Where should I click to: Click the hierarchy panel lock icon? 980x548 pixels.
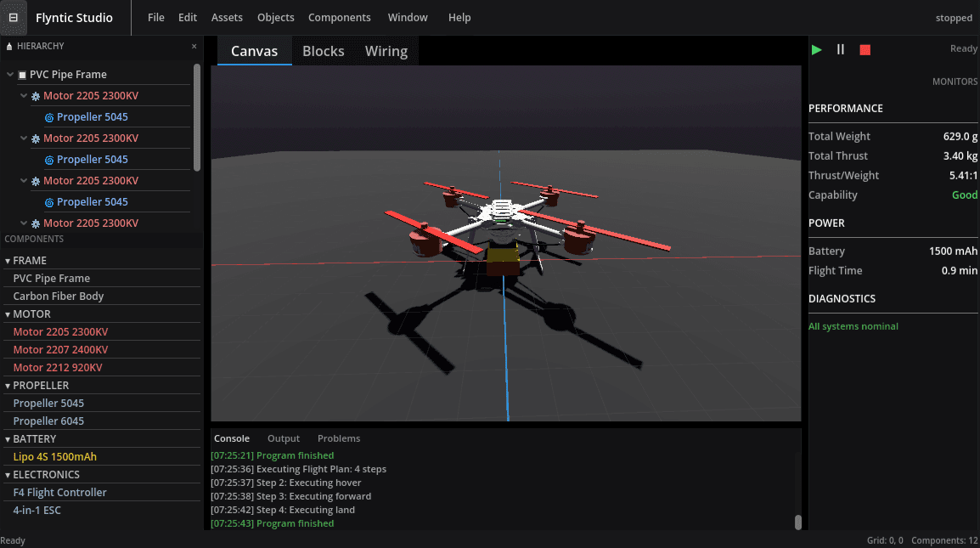(9, 46)
